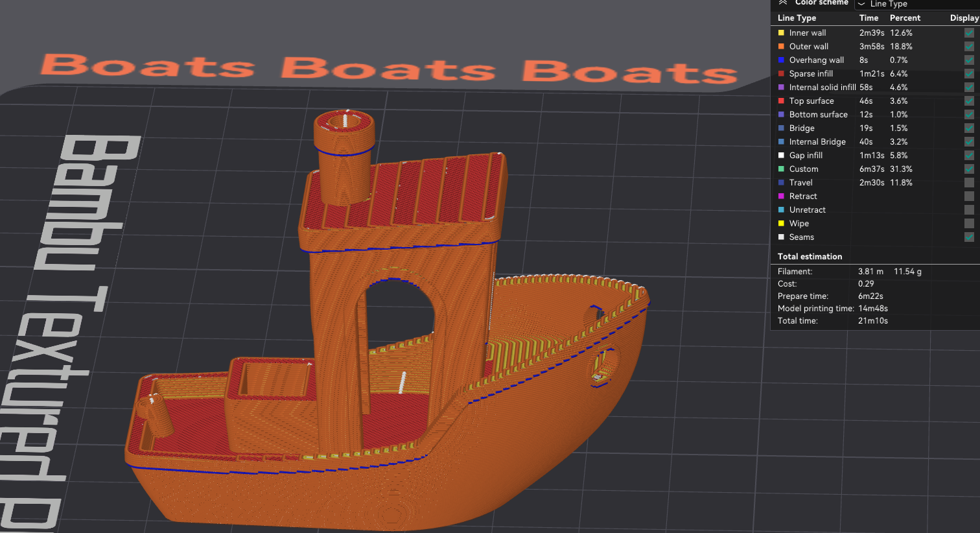Toggle the Unretract display checkbox
Viewport: 980px width, 533px height.
pyautogui.click(x=968, y=210)
